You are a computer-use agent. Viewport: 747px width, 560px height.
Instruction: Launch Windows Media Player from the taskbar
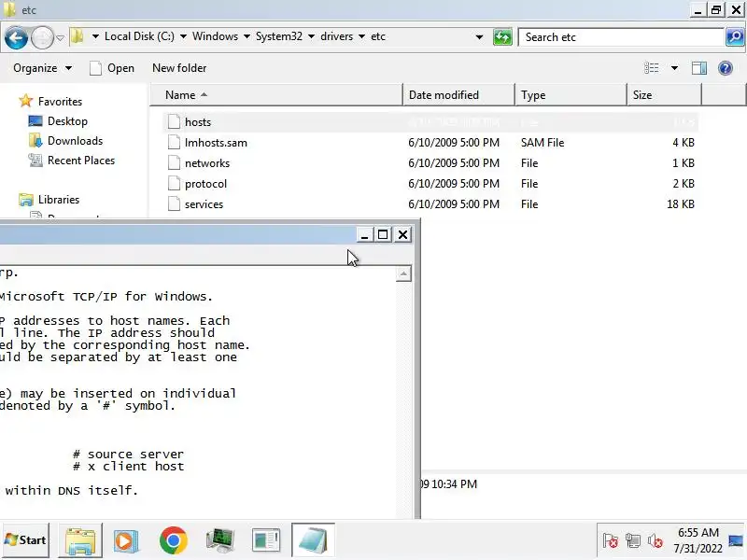(x=126, y=540)
